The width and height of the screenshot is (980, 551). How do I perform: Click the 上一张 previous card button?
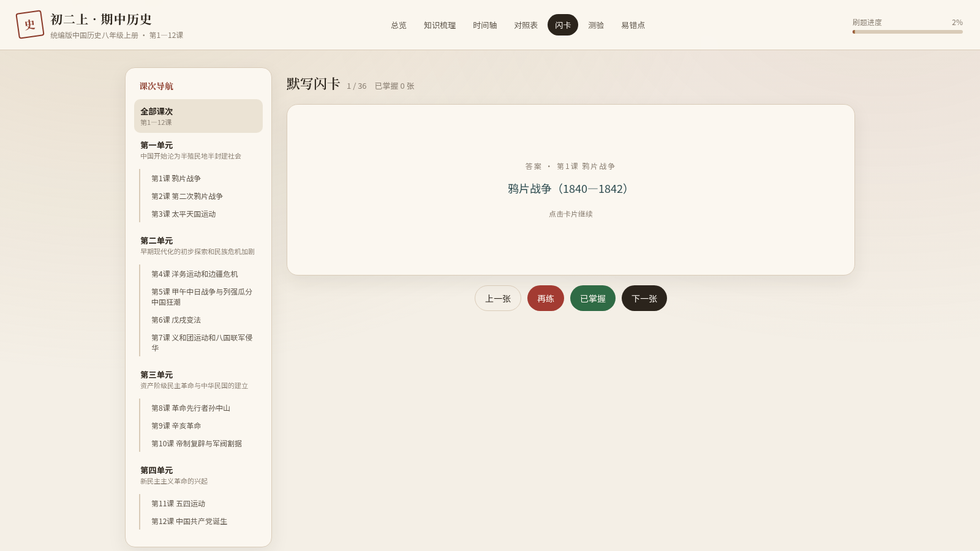498,298
